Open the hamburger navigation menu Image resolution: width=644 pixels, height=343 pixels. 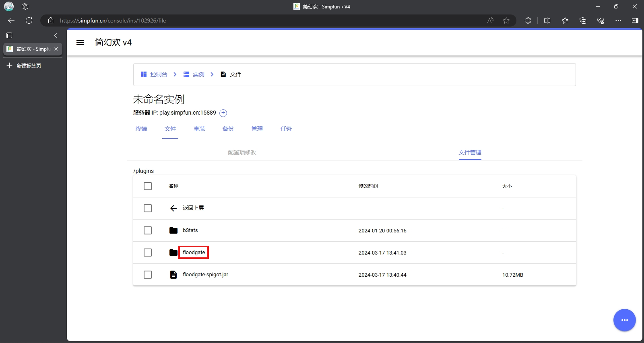pos(80,43)
